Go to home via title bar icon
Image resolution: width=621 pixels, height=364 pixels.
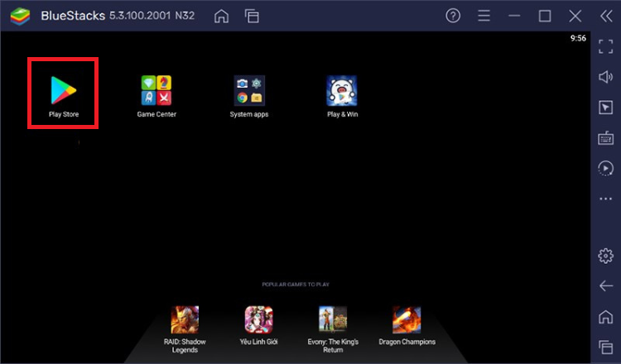[x=221, y=17]
